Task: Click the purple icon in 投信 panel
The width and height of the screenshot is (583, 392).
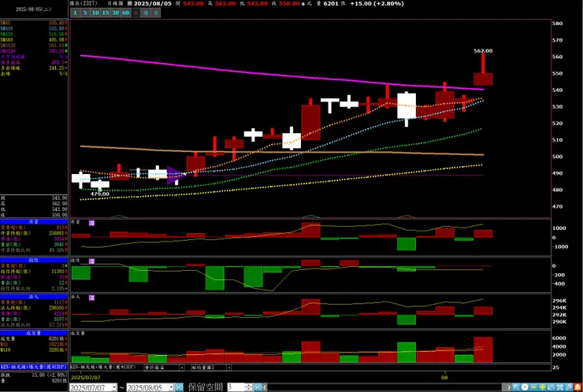Action: tap(92, 261)
